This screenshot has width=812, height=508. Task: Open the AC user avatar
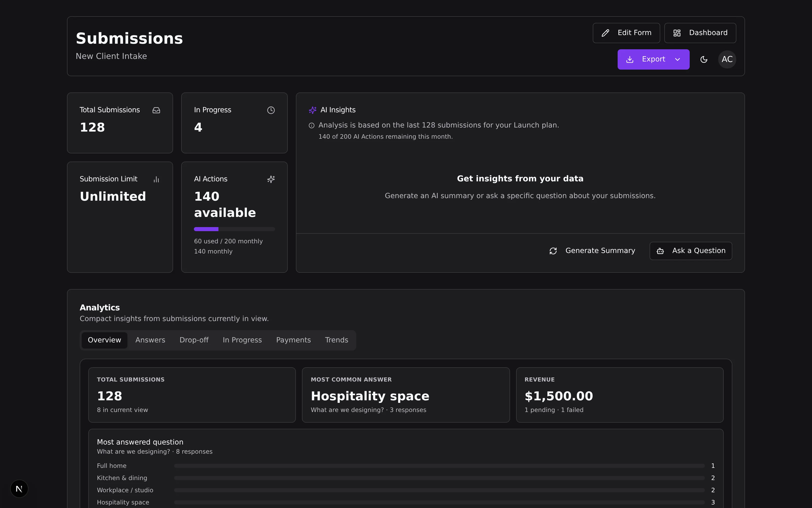727,59
